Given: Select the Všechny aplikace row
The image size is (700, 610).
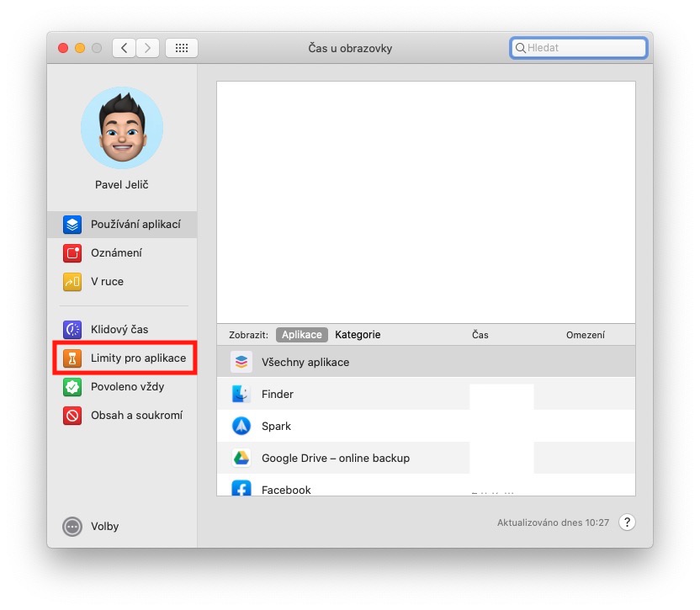Looking at the screenshot, I should pyautogui.click(x=426, y=362).
